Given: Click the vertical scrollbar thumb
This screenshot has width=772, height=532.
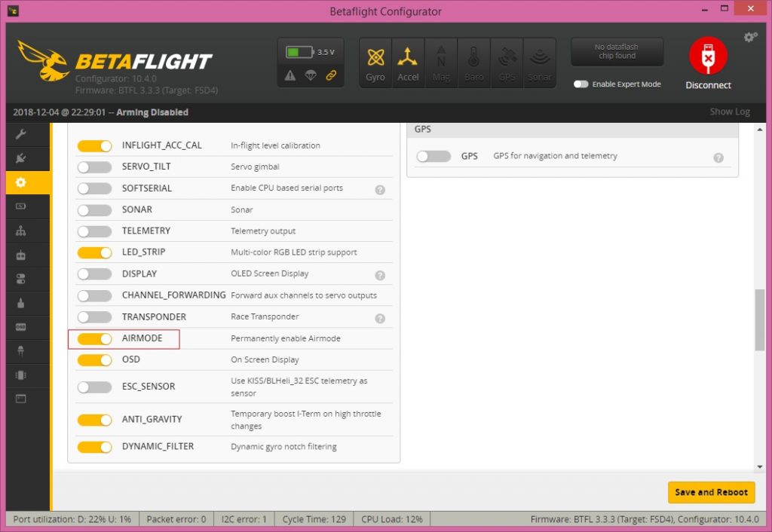Looking at the screenshot, I should [760, 320].
